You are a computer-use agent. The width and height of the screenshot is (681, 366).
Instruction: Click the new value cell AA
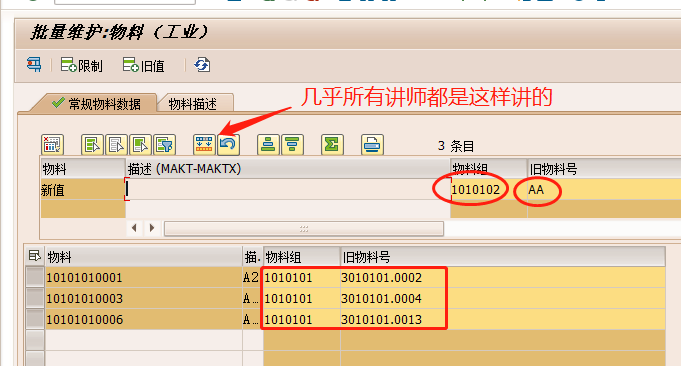coord(604,189)
